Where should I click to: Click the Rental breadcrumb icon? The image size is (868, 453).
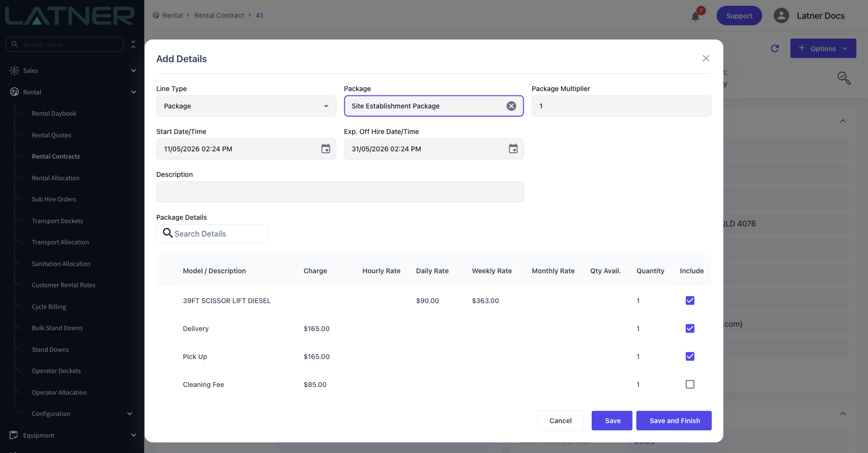click(x=156, y=15)
